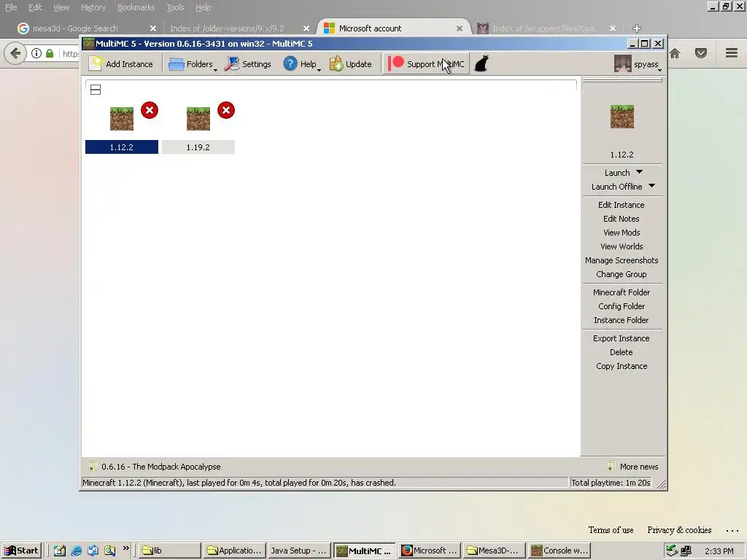Image resolution: width=747 pixels, height=560 pixels.
Task: Select the 1.19.2 instance grass block icon
Action: (x=198, y=119)
